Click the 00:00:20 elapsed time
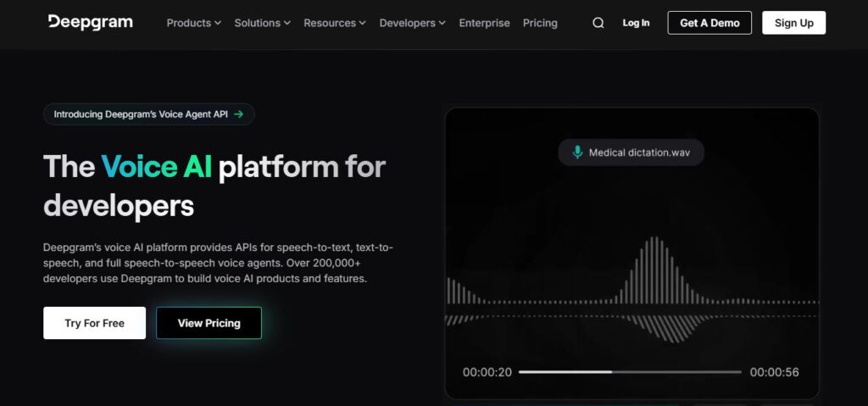 coord(487,372)
